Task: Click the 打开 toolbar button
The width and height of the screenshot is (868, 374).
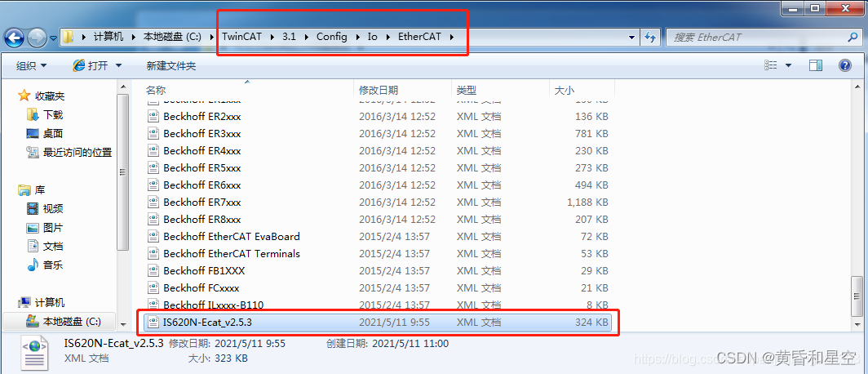Action: (x=91, y=66)
